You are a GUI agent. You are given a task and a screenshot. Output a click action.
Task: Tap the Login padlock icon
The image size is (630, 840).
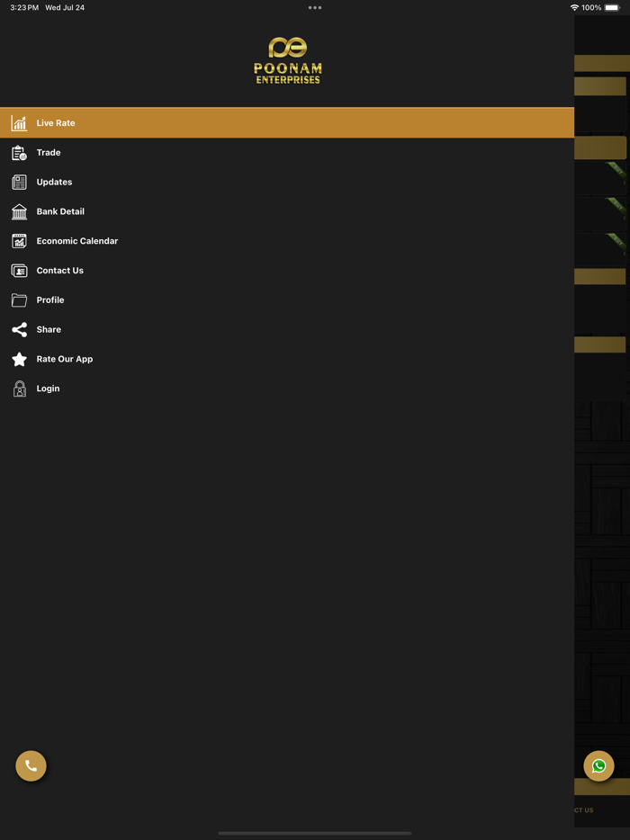(x=19, y=389)
